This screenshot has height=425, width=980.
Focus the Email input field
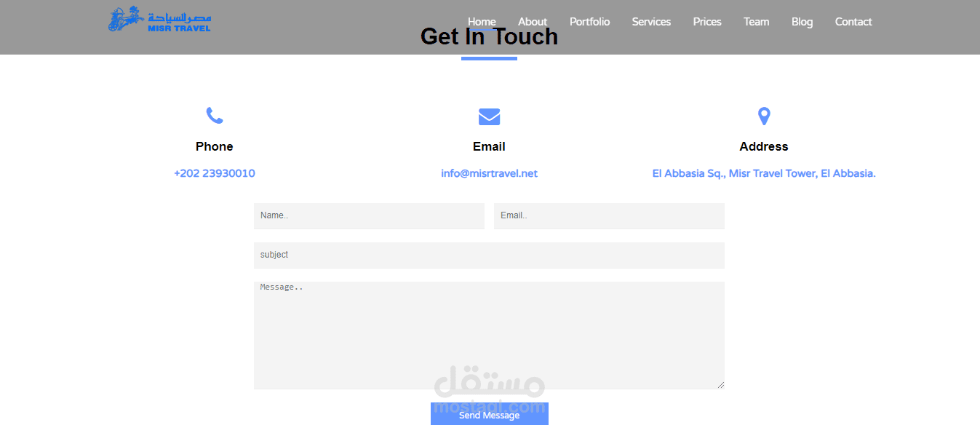609,216
